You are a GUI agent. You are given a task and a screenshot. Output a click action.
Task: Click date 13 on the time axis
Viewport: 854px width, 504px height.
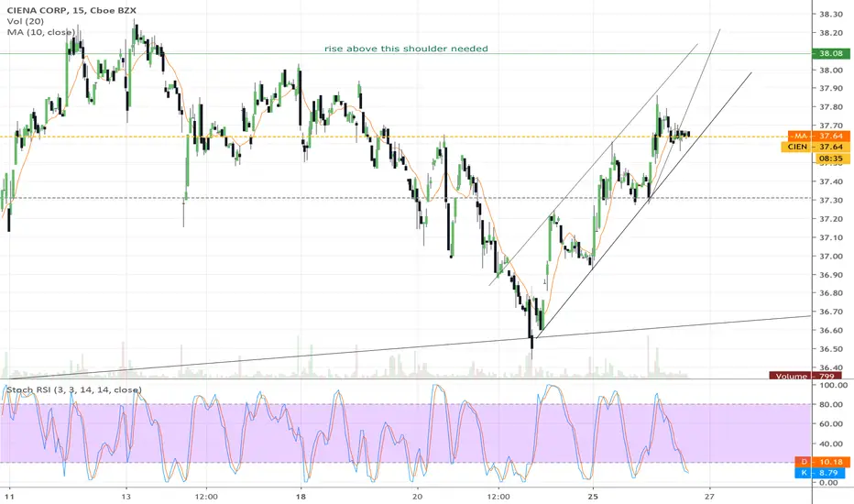point(126,497)
